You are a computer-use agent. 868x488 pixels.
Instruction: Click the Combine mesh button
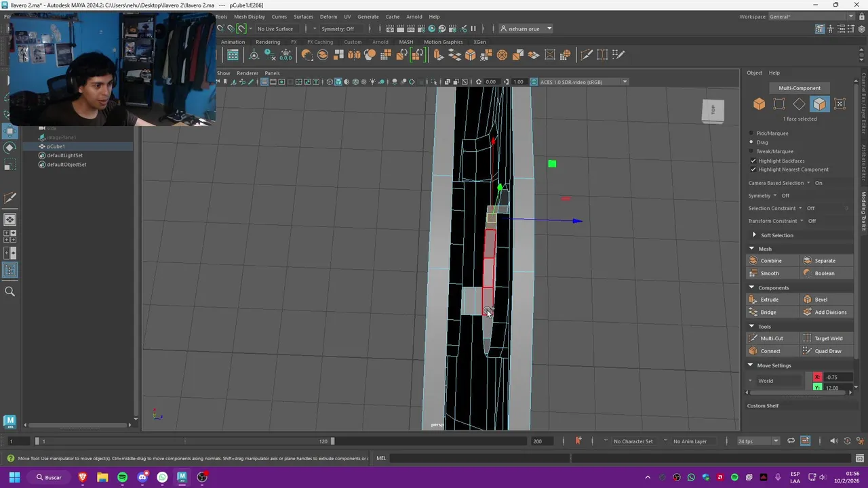tap(772, 260)
